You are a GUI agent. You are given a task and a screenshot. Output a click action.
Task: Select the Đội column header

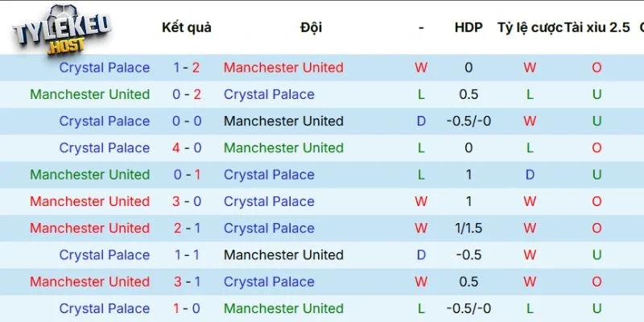[311, 27]
